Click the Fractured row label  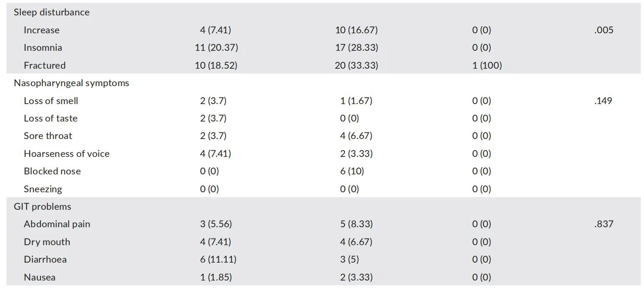tap(45, 66)
